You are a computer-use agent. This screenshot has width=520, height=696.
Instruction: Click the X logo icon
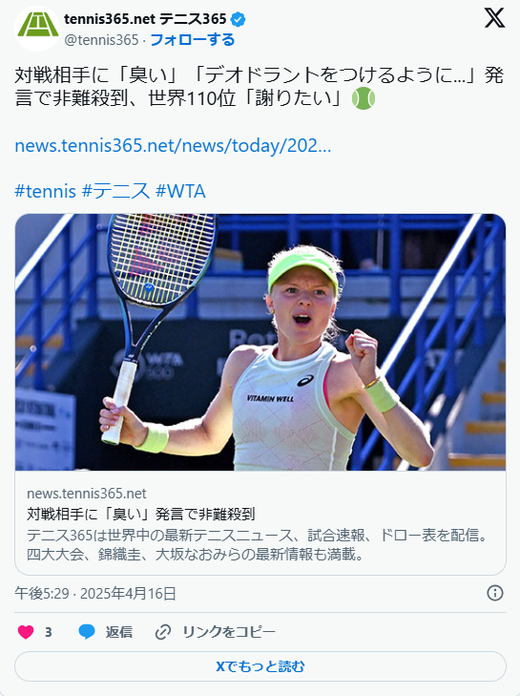point(494,18)
